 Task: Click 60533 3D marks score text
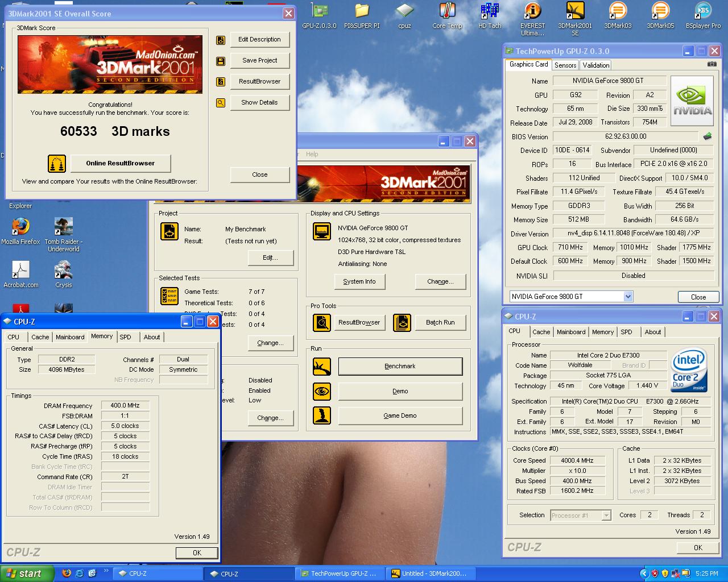click(x=115, y=131)
